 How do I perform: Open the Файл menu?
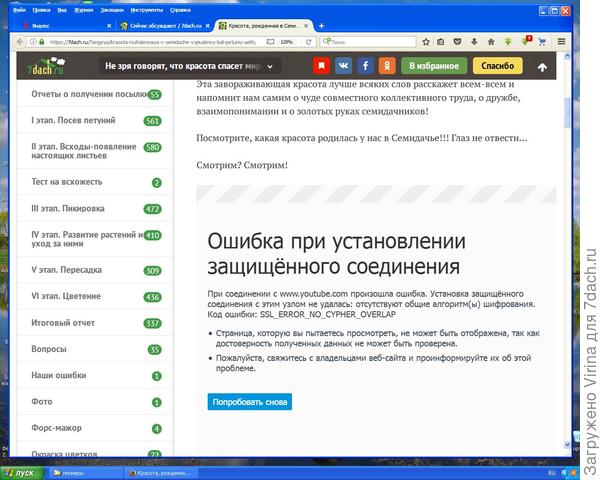pyautogui.click(x=19, y=10)
